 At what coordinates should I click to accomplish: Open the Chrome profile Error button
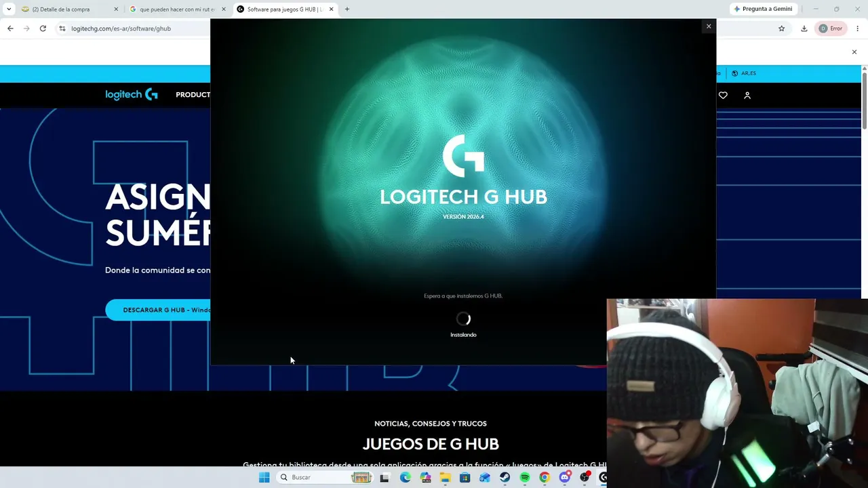tap(831, 28)
